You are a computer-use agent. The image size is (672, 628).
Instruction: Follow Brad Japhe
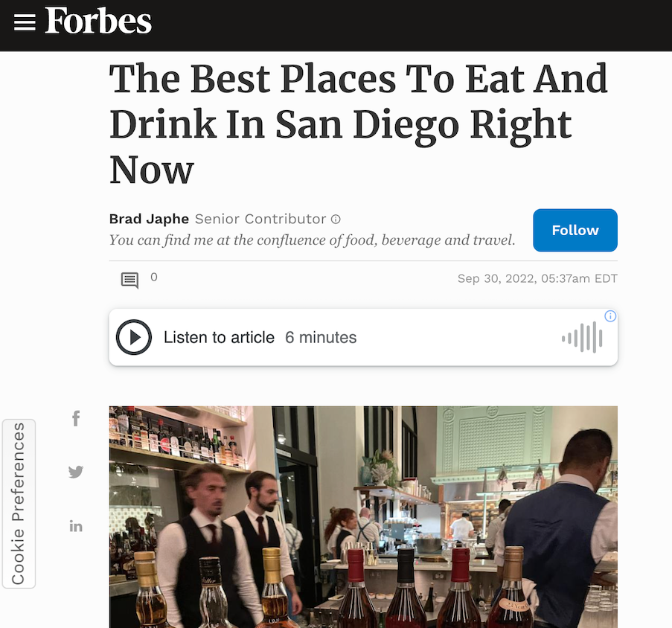tap(575, 230)
